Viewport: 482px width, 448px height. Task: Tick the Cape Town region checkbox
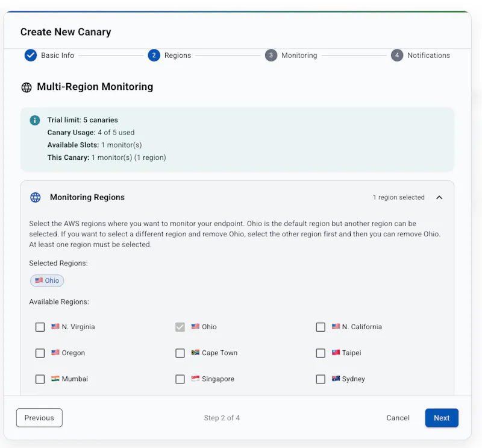180,353
